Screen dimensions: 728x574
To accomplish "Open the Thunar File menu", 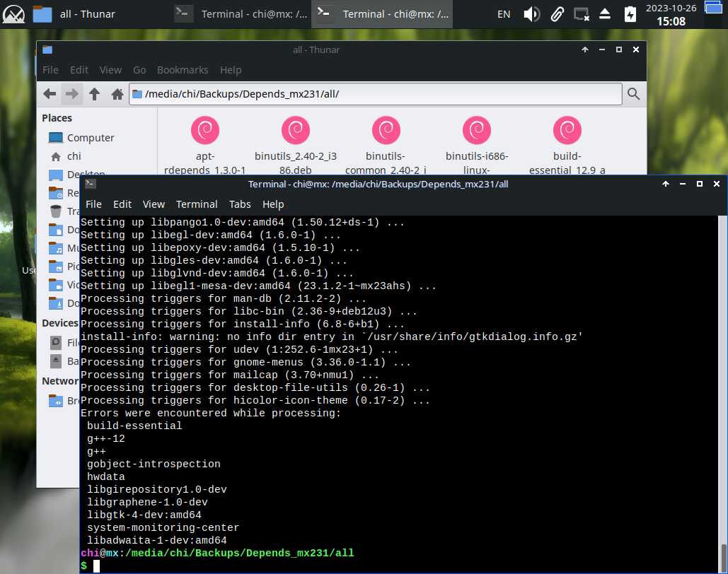I will [50, 70].
